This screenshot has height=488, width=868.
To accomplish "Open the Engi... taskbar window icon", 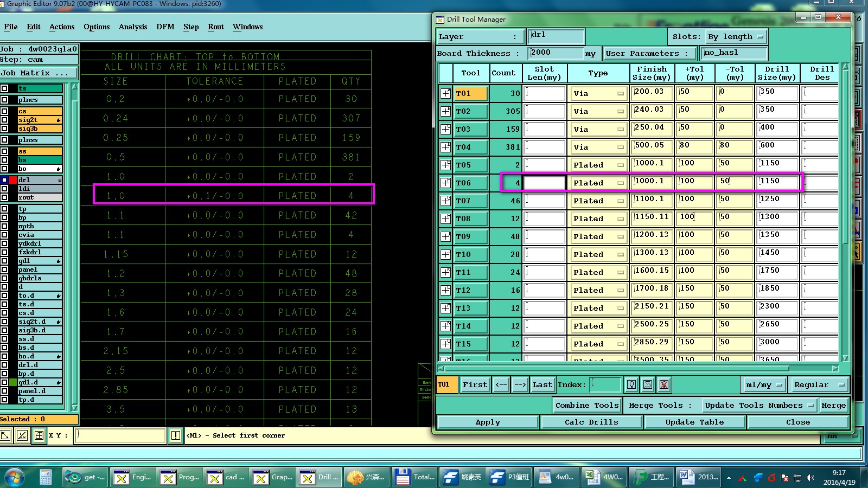I will (x=133, y=477).
